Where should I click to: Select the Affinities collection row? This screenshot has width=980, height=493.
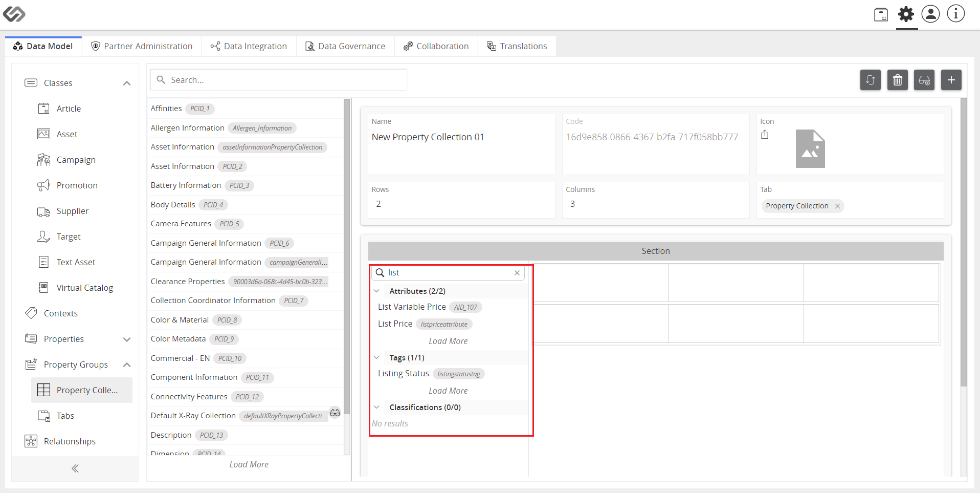pos(246,109)
